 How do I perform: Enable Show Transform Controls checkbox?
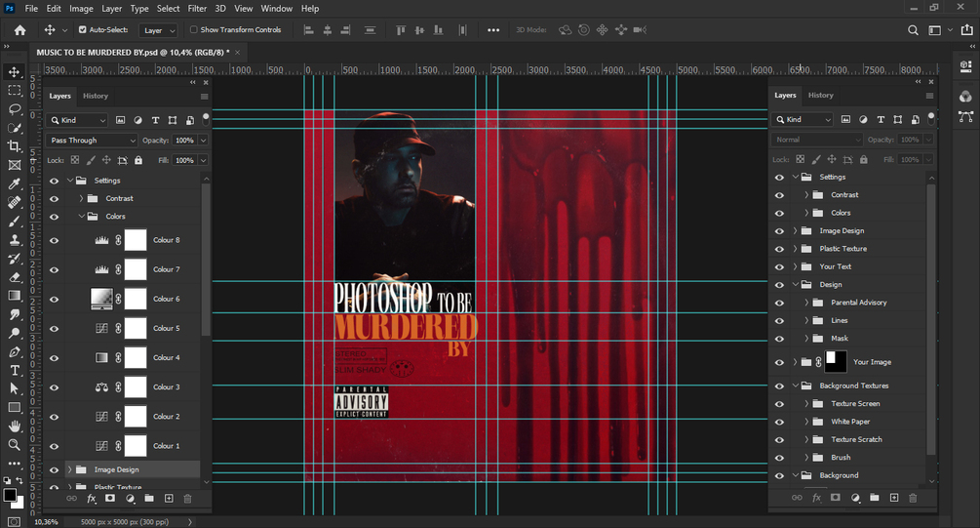pos(194,29)
